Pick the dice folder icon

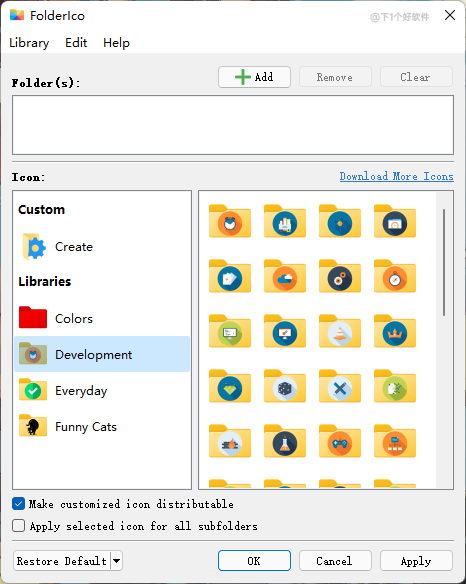pyautogui.click(x=285, y=386)
